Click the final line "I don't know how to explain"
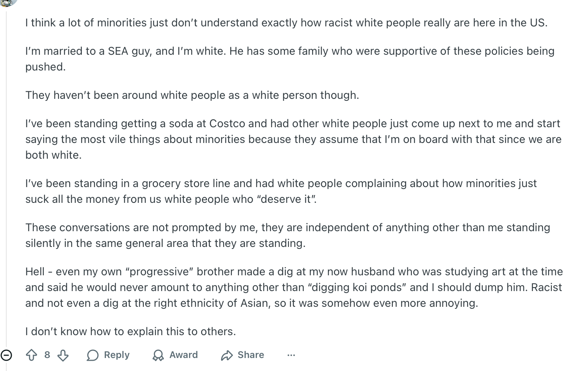Image resolution: width=588 pixels, height=371 pixels. [x=131, y=332]
